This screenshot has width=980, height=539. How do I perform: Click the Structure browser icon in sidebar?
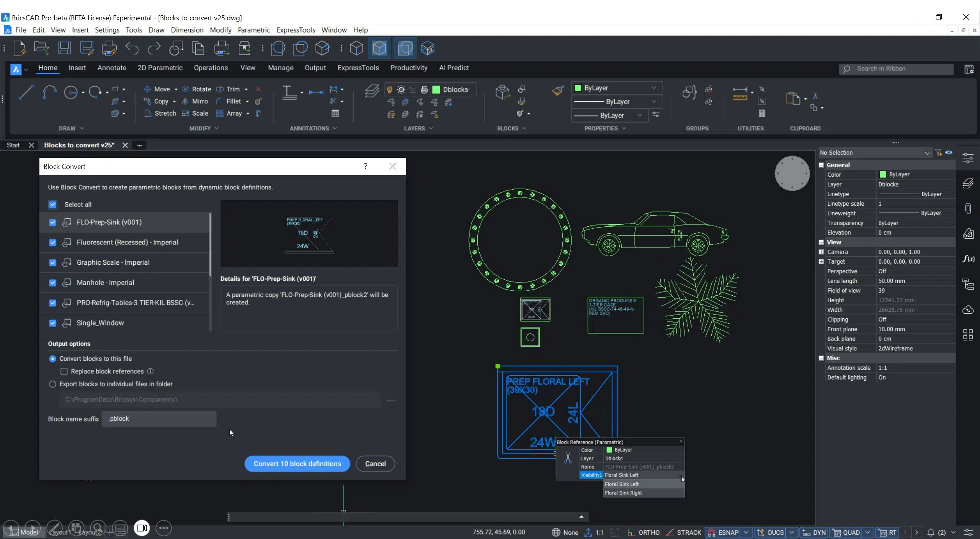[969, 284]
